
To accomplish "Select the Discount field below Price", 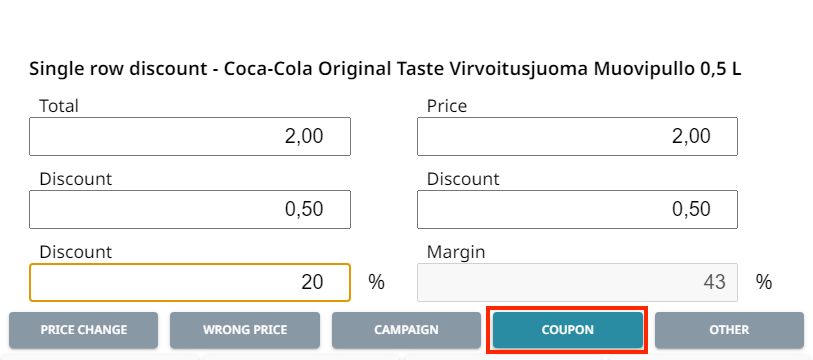I will (577, 210).
